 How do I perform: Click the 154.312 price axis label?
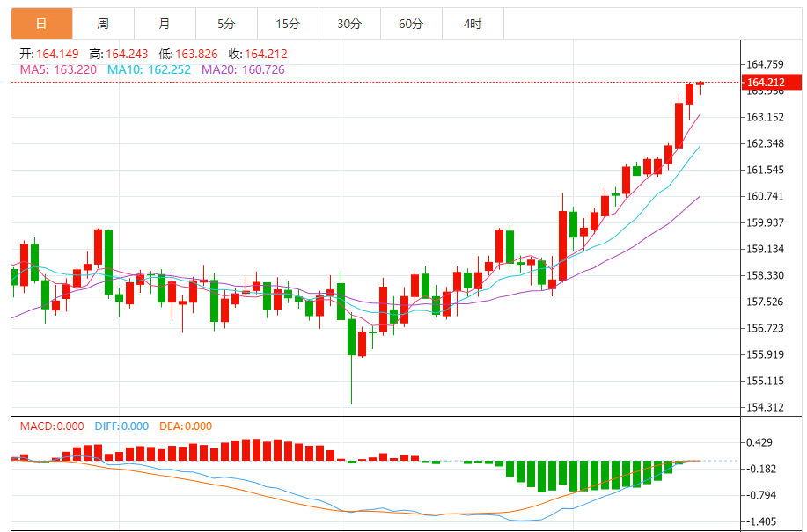[x=766, y=407]
